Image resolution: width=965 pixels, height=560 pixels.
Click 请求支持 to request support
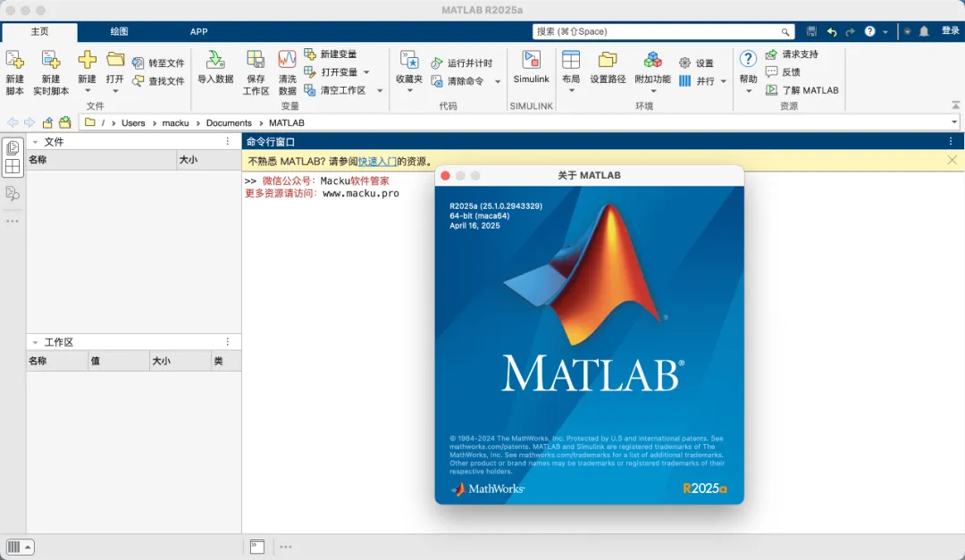pyautogui.click(x=792, y=54)
